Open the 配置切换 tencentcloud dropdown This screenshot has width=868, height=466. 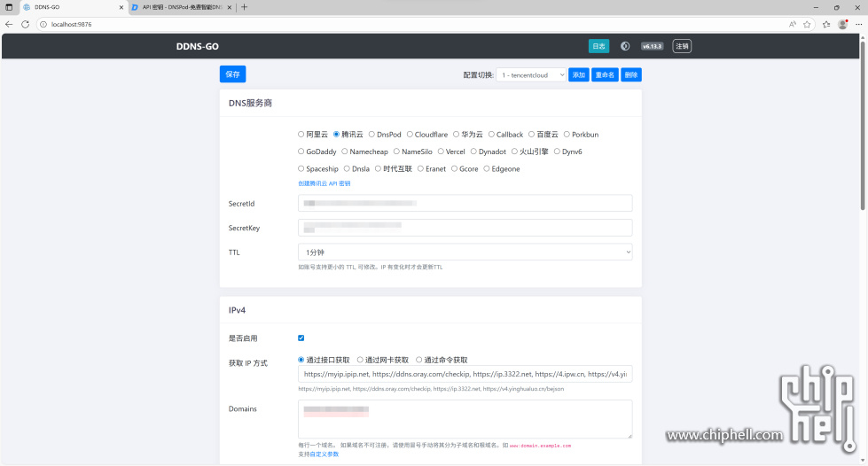[x=530, y=75]
